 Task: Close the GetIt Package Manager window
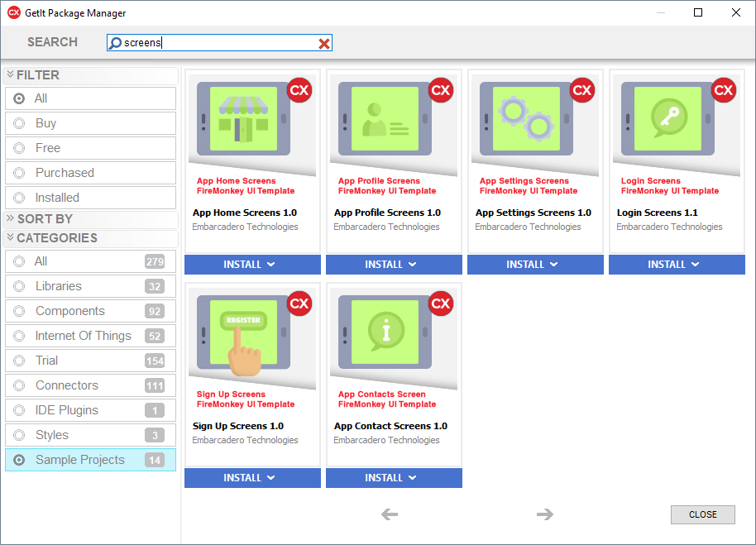[x=736, y=12]
